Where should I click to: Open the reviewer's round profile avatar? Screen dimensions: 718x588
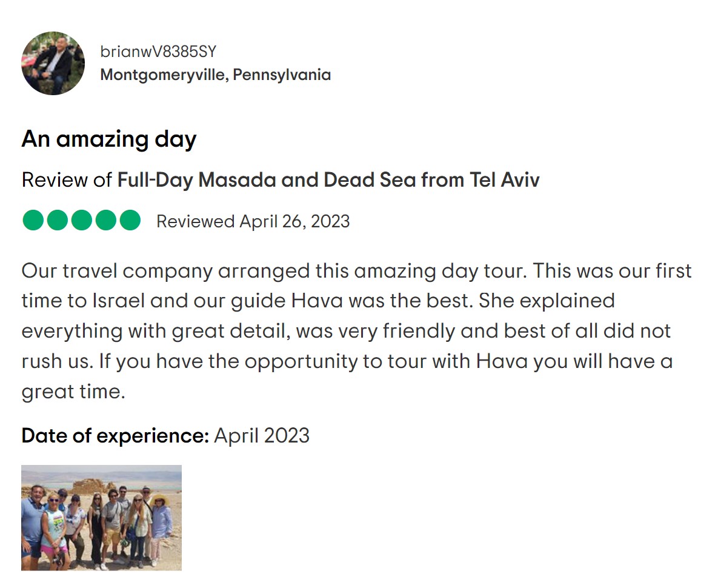click(x=53, y=63)
